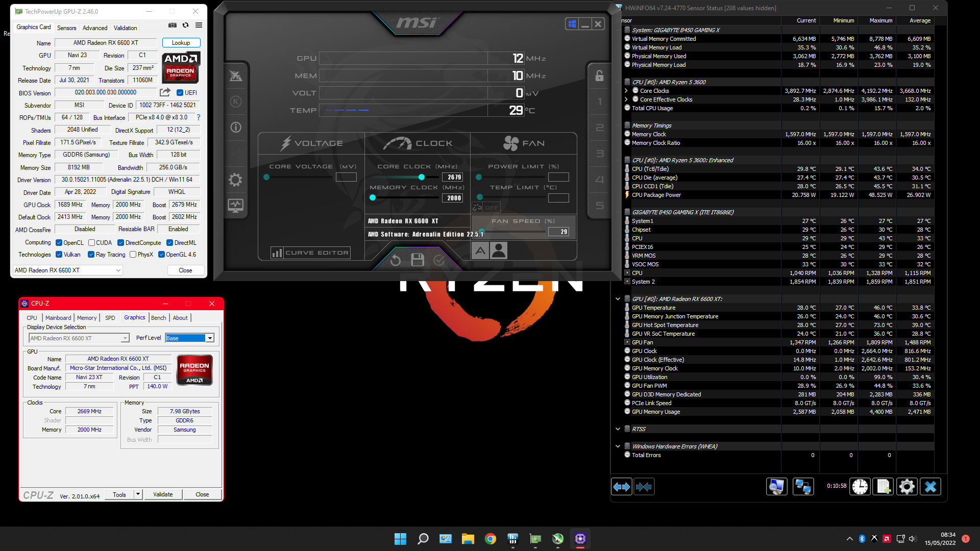Toggle Afterburner start-with-Windows icon

(x=572, y=23)
